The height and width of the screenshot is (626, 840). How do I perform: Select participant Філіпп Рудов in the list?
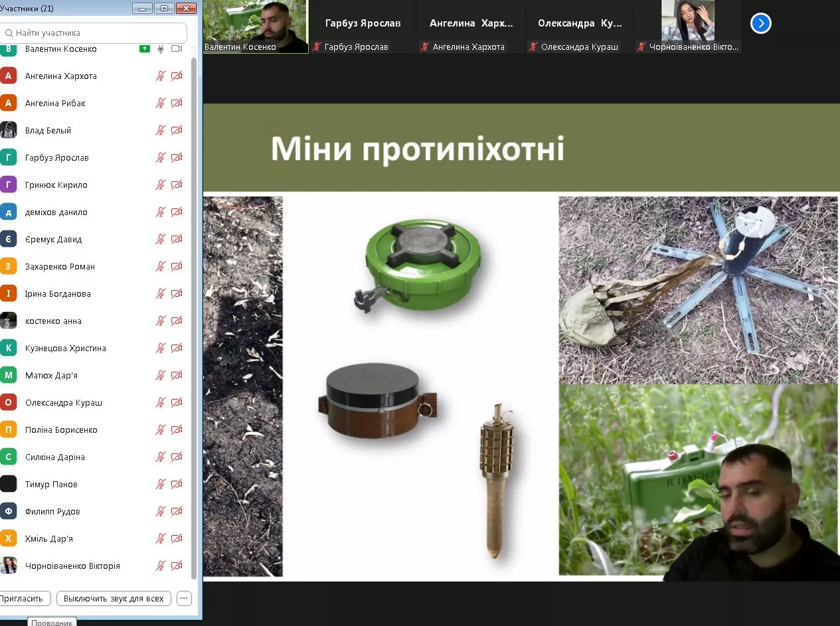coord(52,512)
